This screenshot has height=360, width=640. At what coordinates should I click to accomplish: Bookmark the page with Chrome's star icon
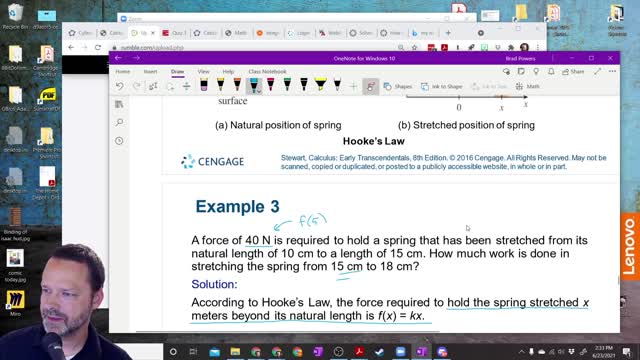[x=415, y=48]
